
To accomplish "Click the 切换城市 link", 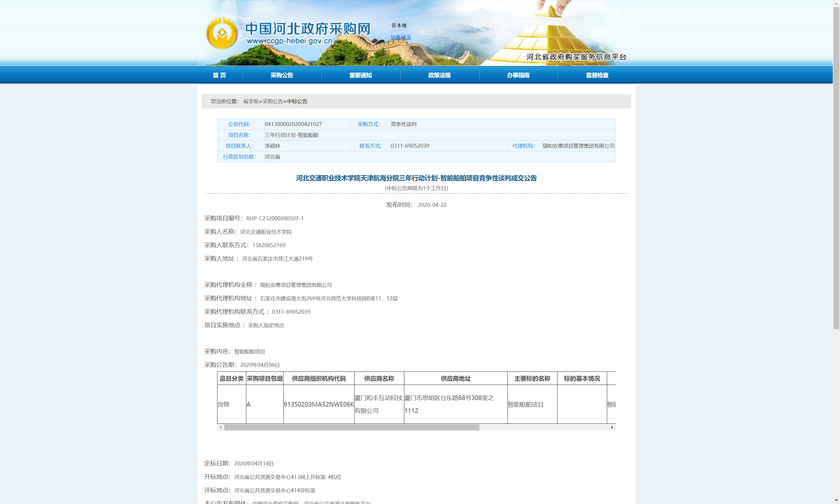I will point(401,37).
